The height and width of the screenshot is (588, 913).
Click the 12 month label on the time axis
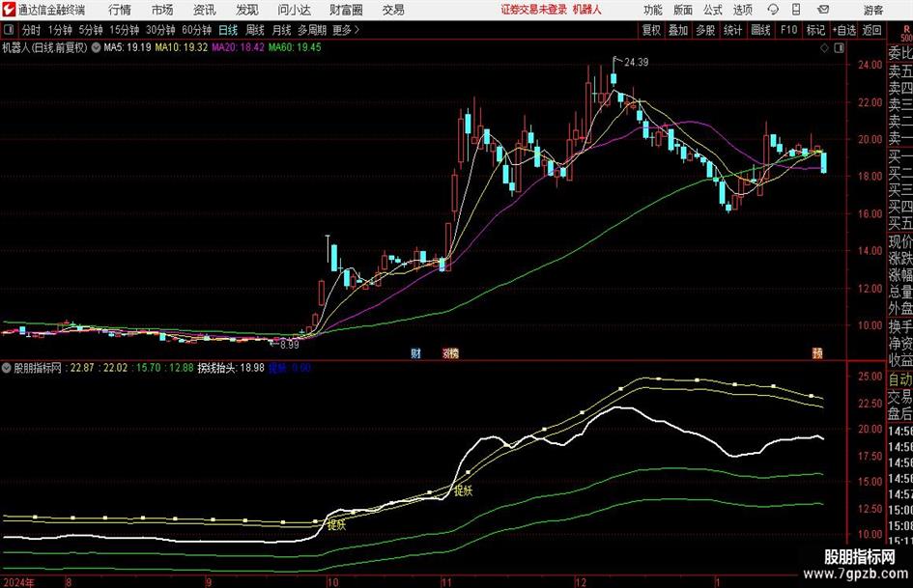tap(581, 582)
